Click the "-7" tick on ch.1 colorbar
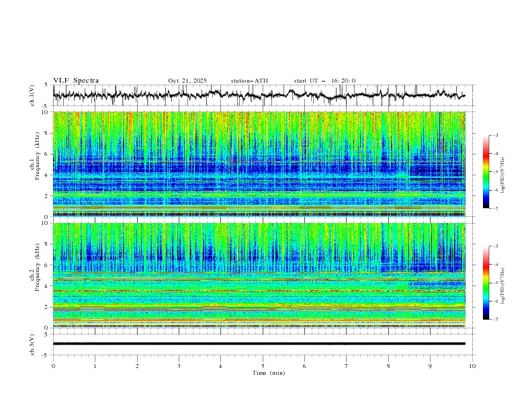The width and height of the screenshot is (532, 411). (496, 208)
